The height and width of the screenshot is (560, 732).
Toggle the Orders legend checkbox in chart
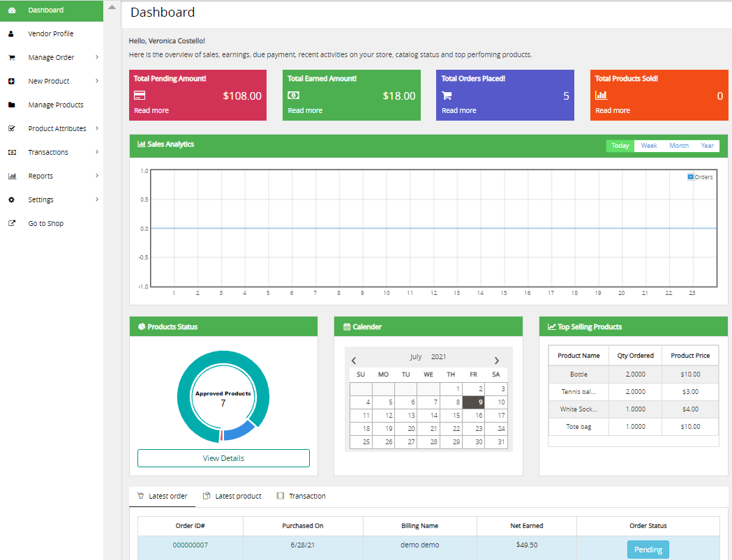[691, 177]
